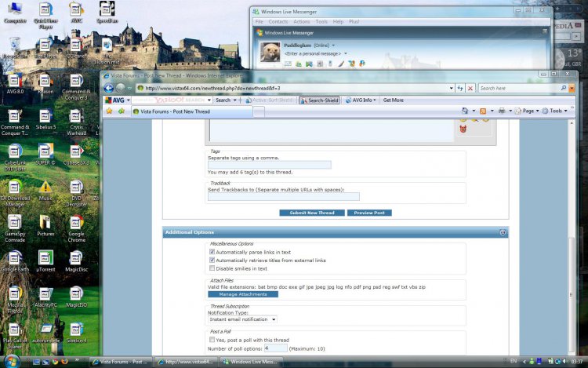Select the Google Earth desktop shortcut
Screen dimensions: 588x368
pos(15,261)
